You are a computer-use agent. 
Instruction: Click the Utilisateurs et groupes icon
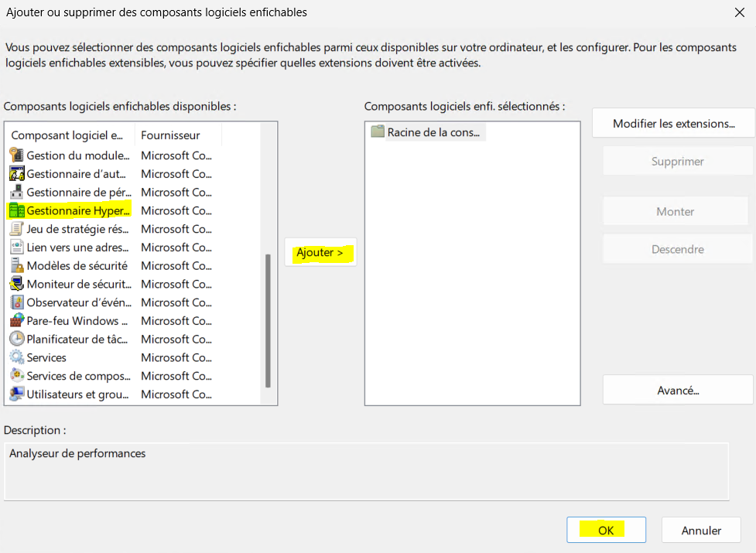[x=16, y=394]
